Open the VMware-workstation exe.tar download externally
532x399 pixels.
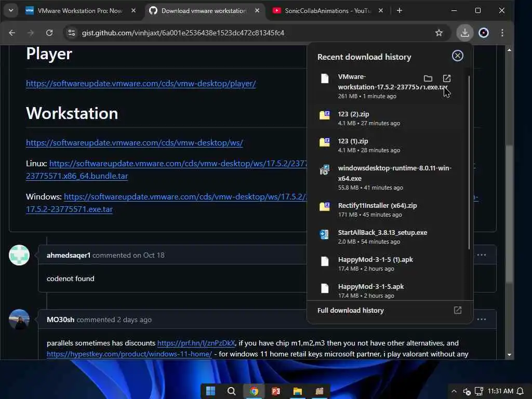(447, 78)
